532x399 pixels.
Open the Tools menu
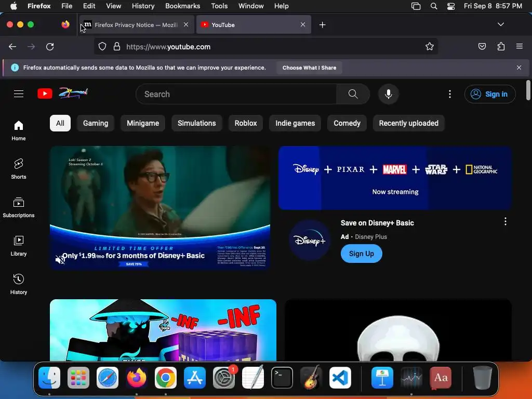(x=219, y=6)
